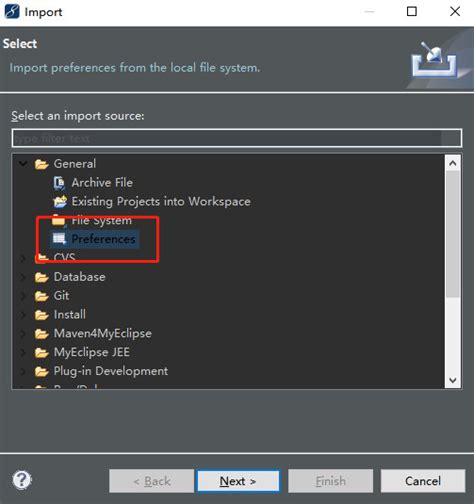Open the help question mark icon
Viewport: 474px width, 504px height.
pos(22,480)
